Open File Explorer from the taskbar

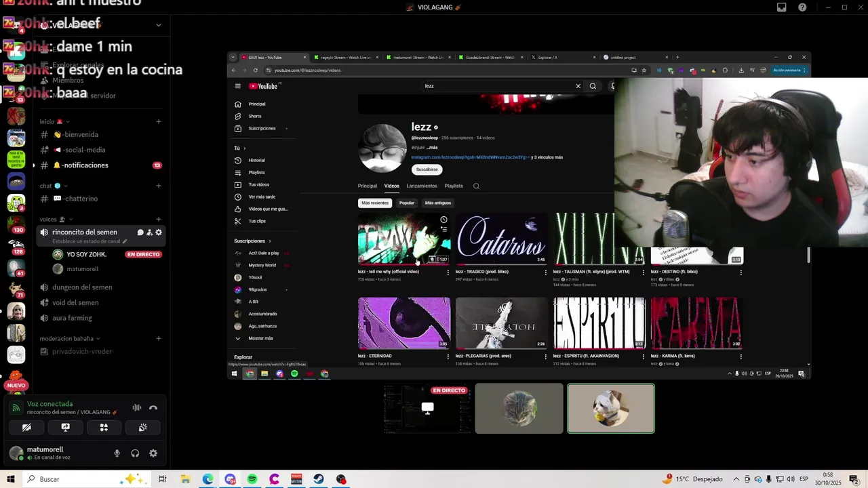coord(185,479)
